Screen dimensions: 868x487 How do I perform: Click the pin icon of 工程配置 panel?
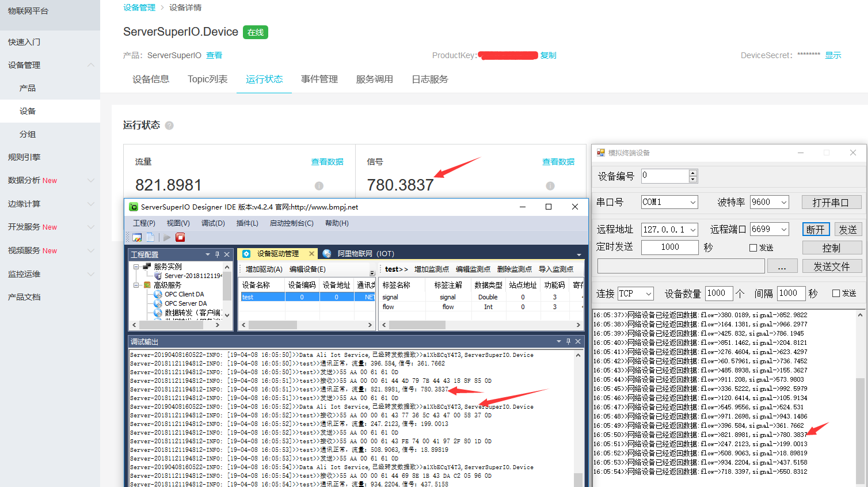tap(217, 254)
